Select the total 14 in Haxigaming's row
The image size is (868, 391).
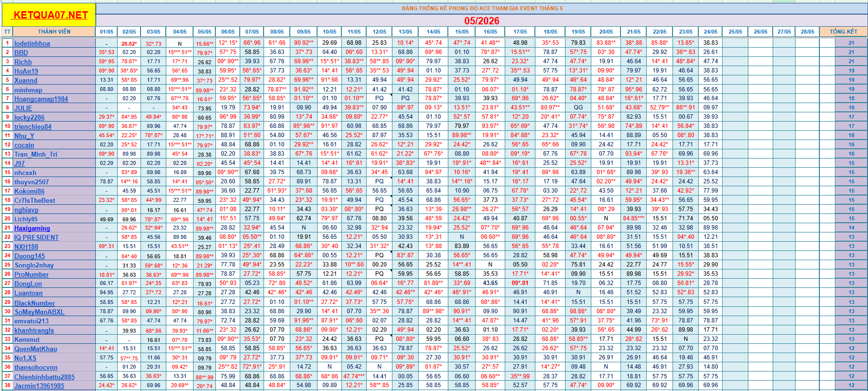(x=851, y=228)
